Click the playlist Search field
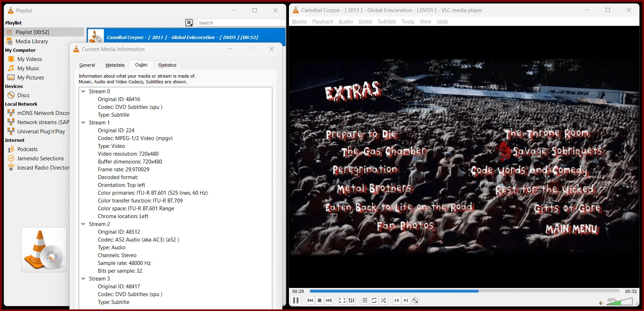 241,23
